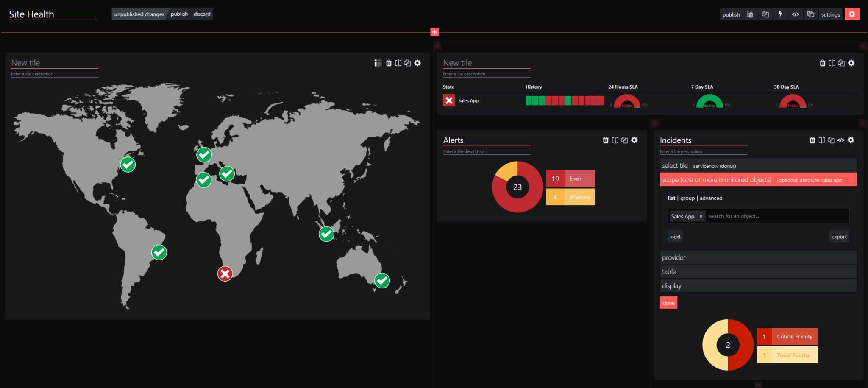Screen dimensions: 868x388
Task: Click the done button in the Incidents tile
Action: pos(668,302)
